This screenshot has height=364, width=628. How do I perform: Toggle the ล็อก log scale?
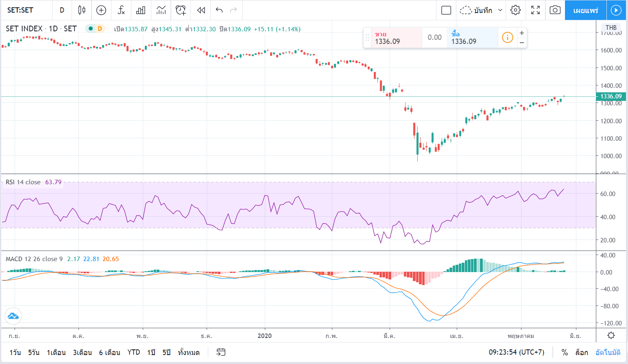(x=582, y=352)
